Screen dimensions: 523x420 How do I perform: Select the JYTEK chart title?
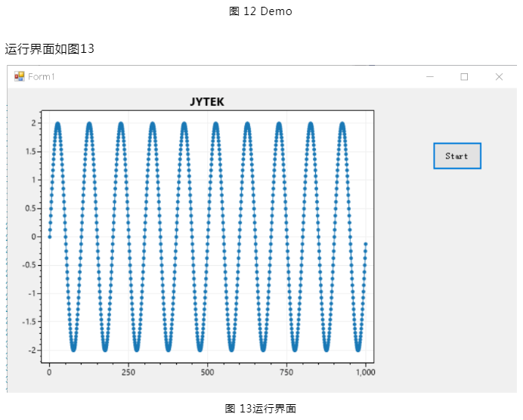(206, 102)
